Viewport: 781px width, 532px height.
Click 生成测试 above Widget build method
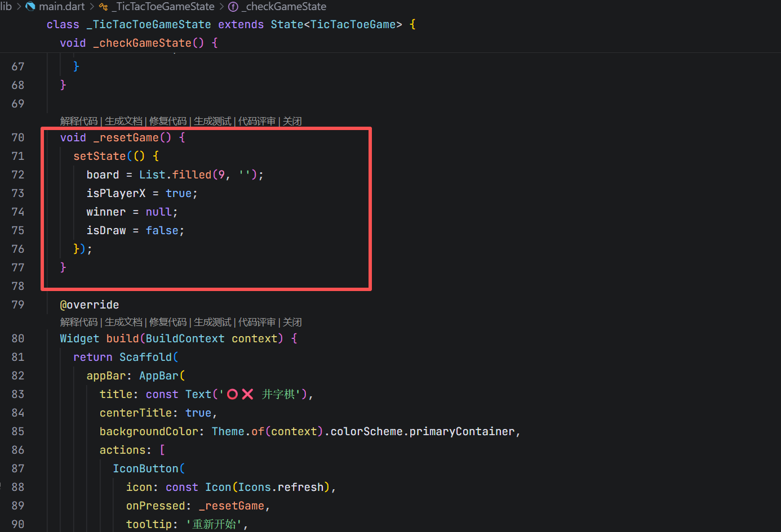click(x=212, y=322)
